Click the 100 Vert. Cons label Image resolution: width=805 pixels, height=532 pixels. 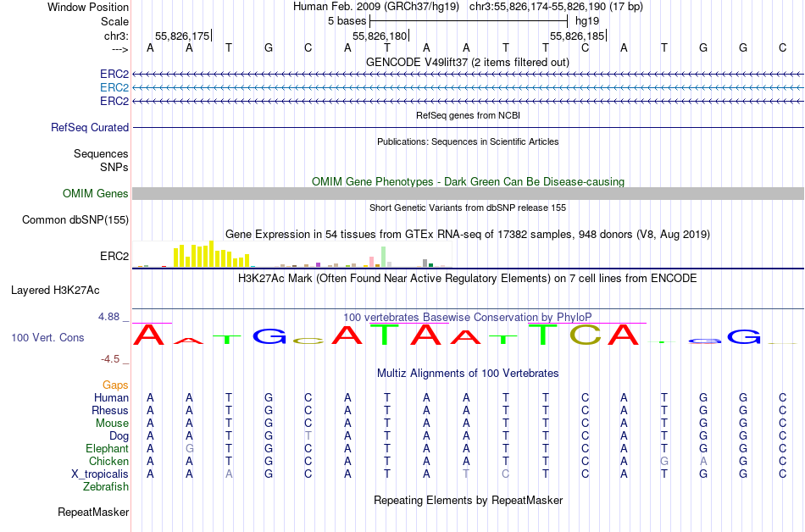pyautogui.click(x=47, y=337)
